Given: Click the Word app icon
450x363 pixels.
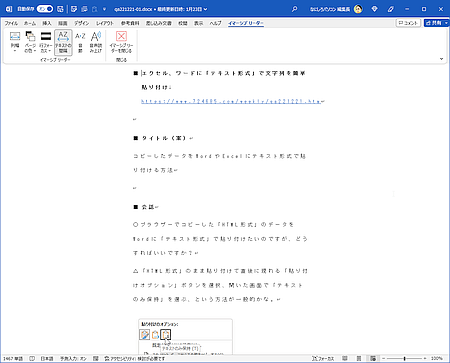Looking at the screenshot, I should tap(9, 9).
